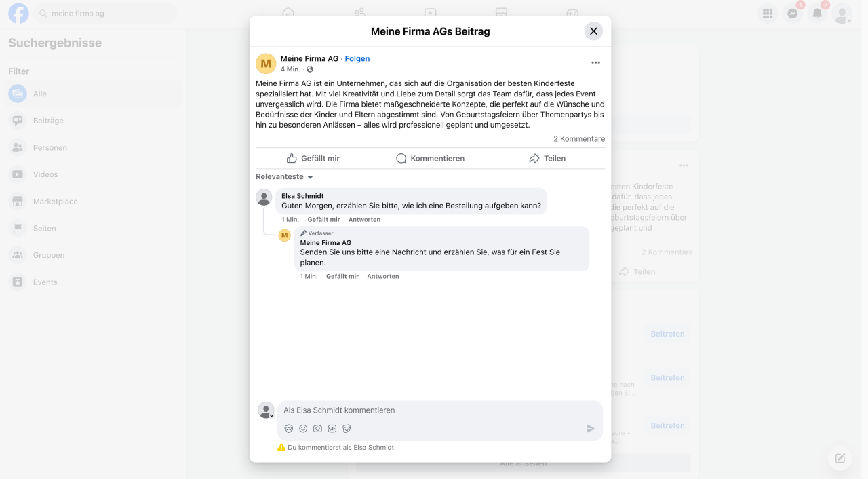This screenshot has width=868, height=479.
Task: Follow the page via Folgen link
Action: [357, 59]
